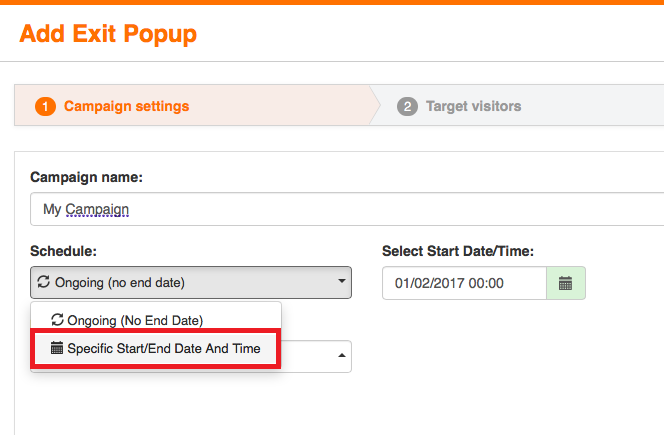This screenshot has width=664, height=435.
Task: Click the calendar icon beside Specific Start/End option
Action: click(57, 348)
